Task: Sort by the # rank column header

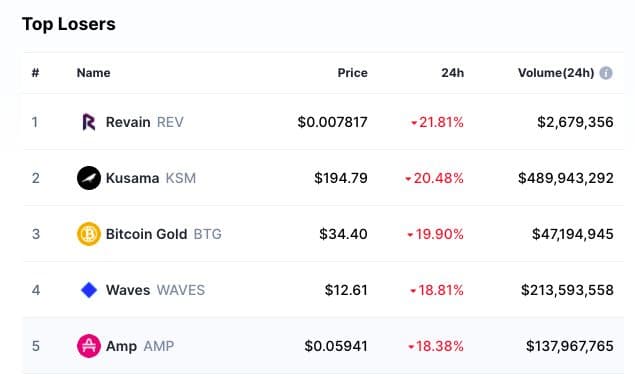Action: [x=36, y=73]
